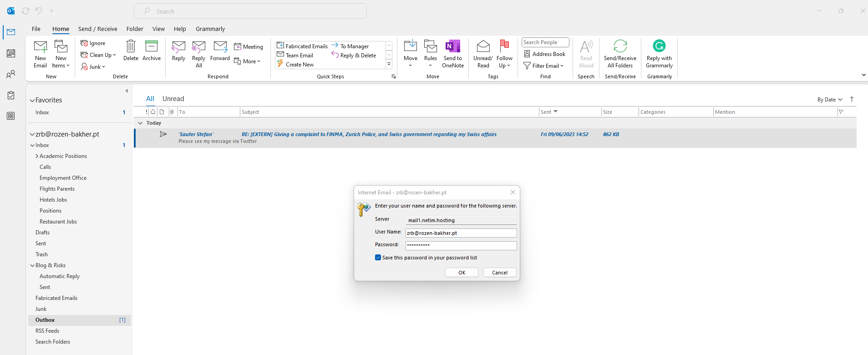This screenshot has width=868, height=355.
Task: Open the Move dropdown
Action: 411,54
